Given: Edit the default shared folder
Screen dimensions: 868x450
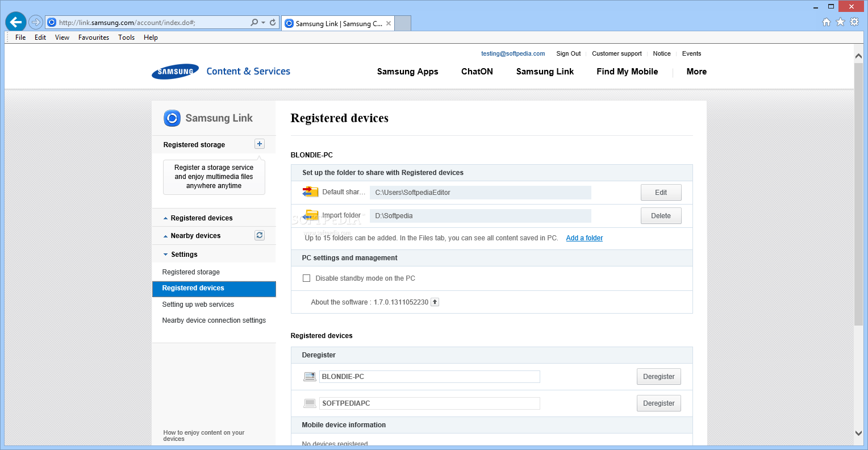Looking at the screenshot, I should click(x=661, y=193).
